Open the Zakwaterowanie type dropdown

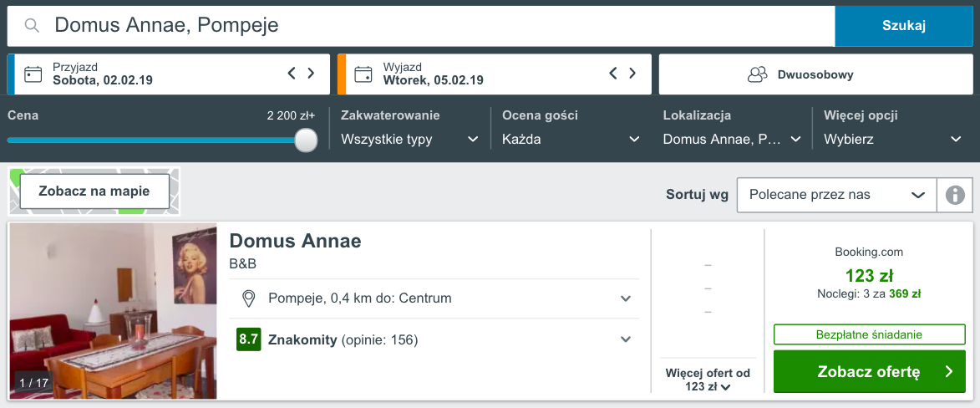(x=409, y=139)
